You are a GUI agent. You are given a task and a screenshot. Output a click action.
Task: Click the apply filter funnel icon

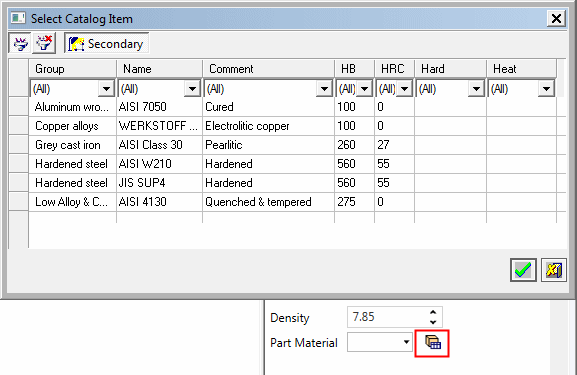pos(20,43)
